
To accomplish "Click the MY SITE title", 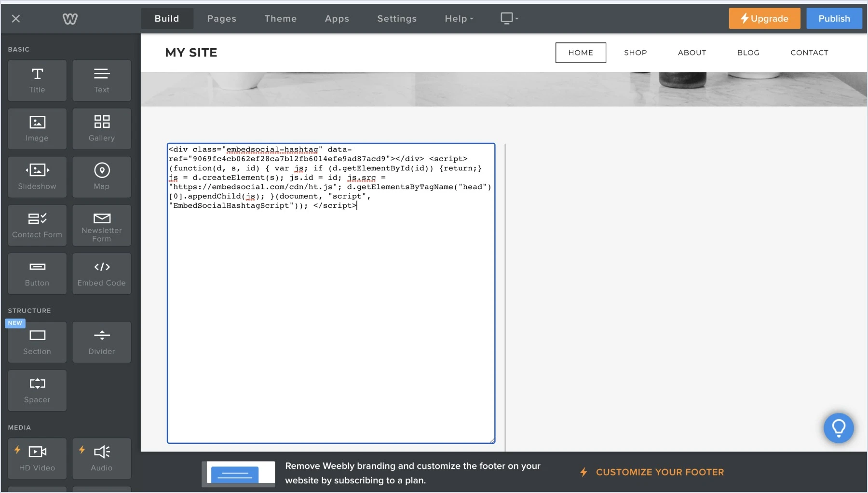I will click(191, 53).
